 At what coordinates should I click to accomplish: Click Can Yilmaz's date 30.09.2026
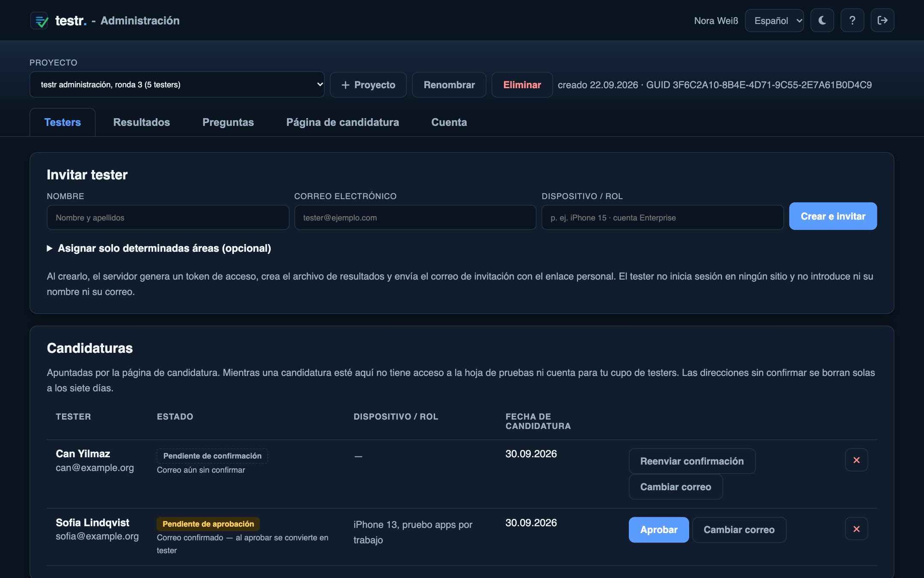click(x=531, y=454)
